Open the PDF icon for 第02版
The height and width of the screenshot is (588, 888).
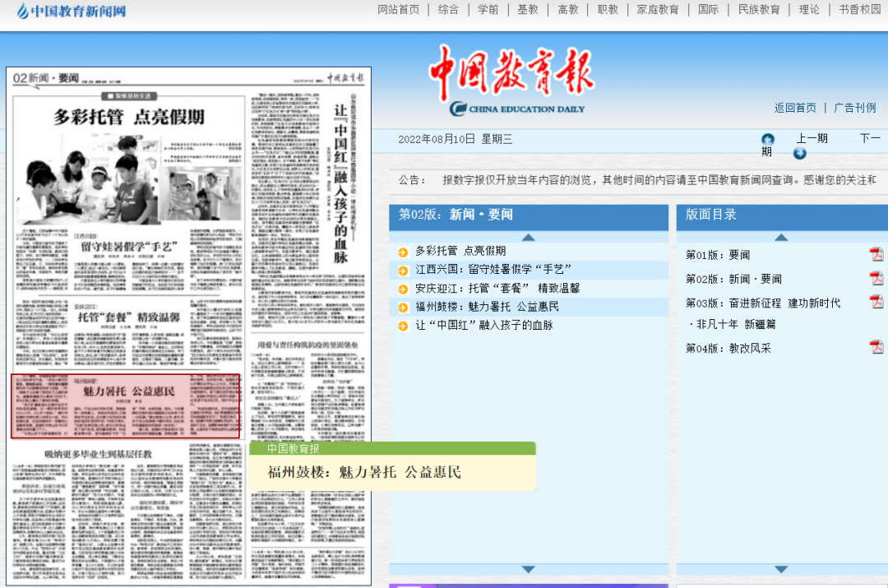(x=876, y=278)
